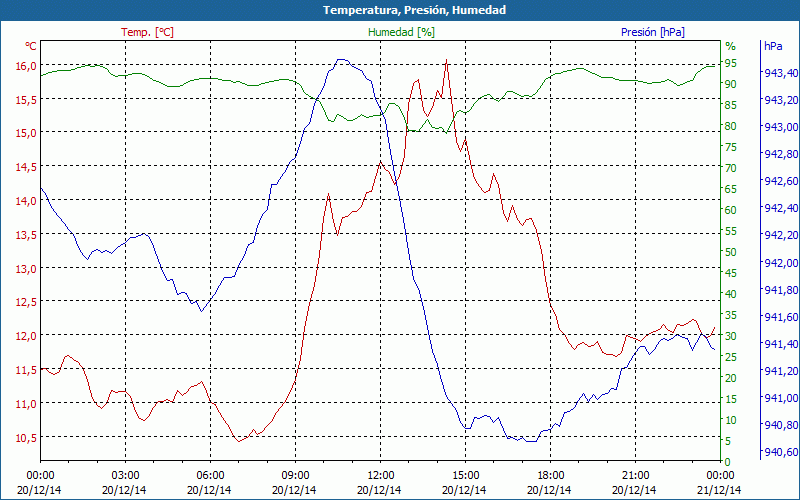
Task: Click the '10' humidity axis value
Action: pos(731,420)
